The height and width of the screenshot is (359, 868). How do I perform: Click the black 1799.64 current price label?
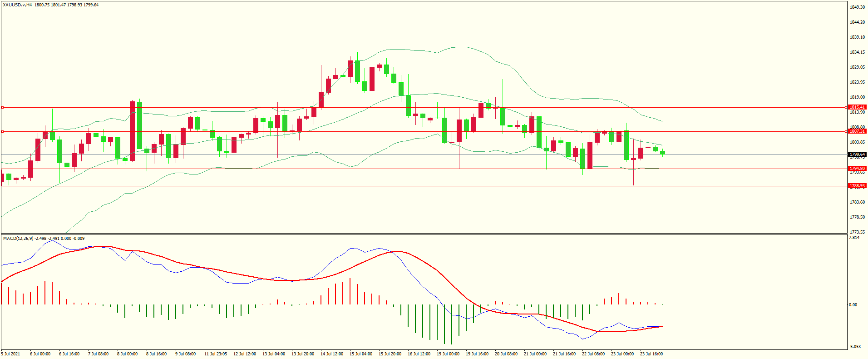coord(857,155)
